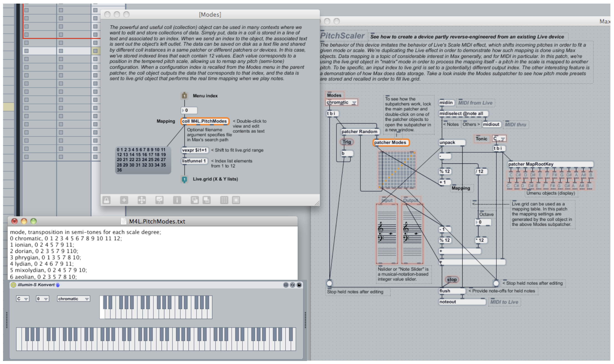The width and height of the screenshot is (614, 364).
Task: Click the lock patcher icon in Modes toolbar
Action: 106,200
